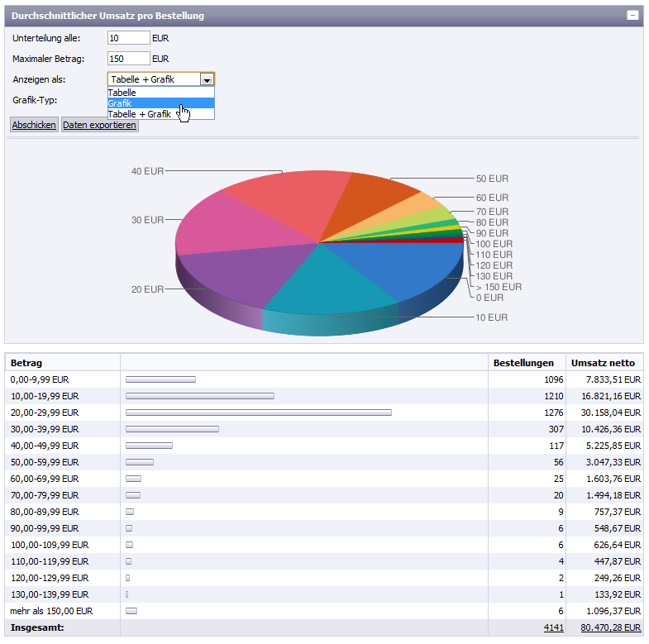Click the 50 EUR pie chart label
The height and width of the screenshot is (644, 649).
pos(492,179)
